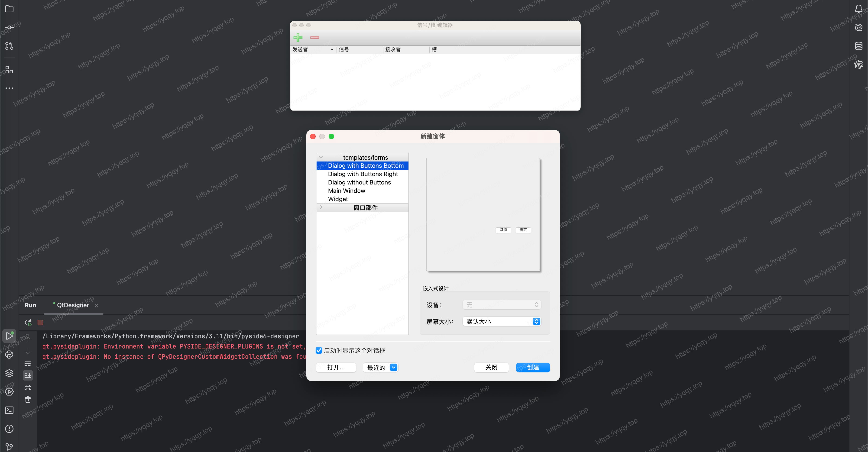
Task: Open the Database tool window icon
Action: click(x=858, y=46)
